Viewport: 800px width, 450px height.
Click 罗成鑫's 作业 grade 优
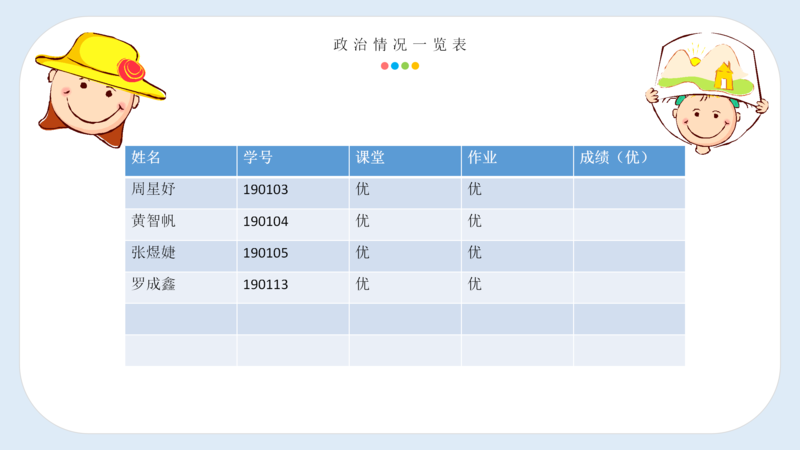pos(517,287)
